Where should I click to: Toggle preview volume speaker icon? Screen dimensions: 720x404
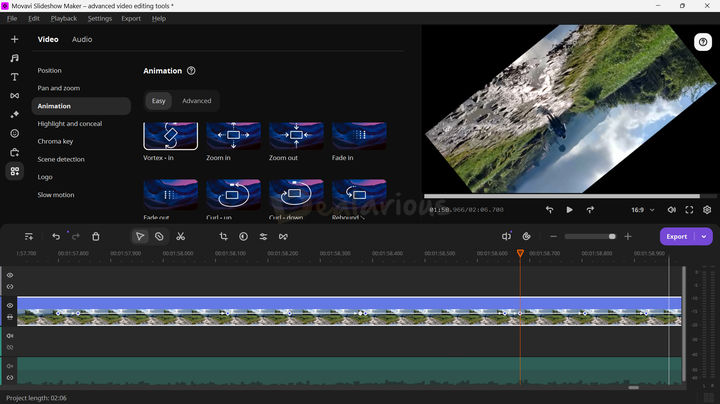click(671, 210)
